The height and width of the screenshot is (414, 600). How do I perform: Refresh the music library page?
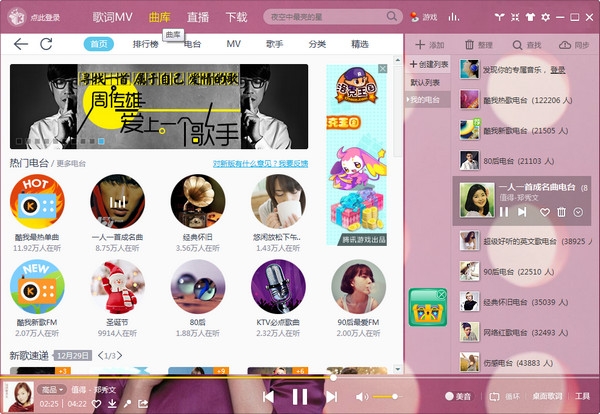click(47, 44)
